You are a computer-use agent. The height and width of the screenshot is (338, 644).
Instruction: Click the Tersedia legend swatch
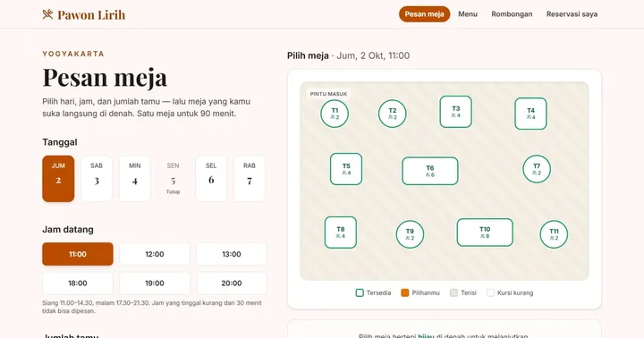click(360, 292)
